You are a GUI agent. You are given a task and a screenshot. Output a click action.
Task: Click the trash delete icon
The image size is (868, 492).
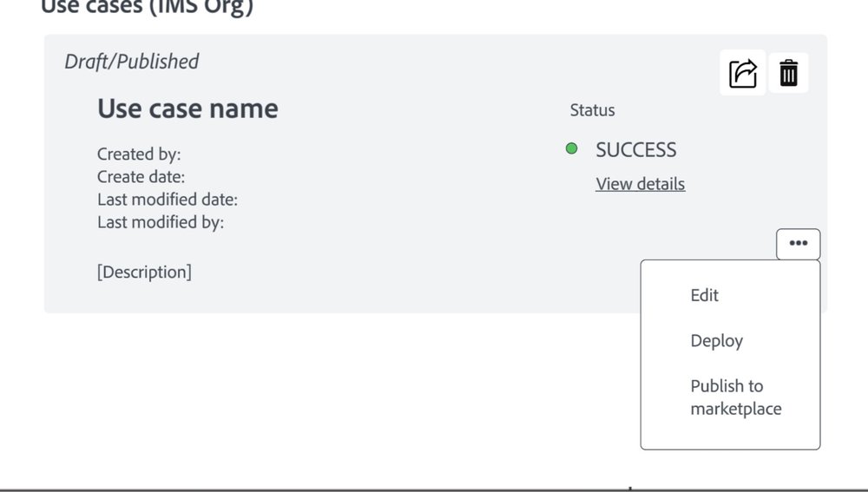pyautogui.click(x=788, y=73)
